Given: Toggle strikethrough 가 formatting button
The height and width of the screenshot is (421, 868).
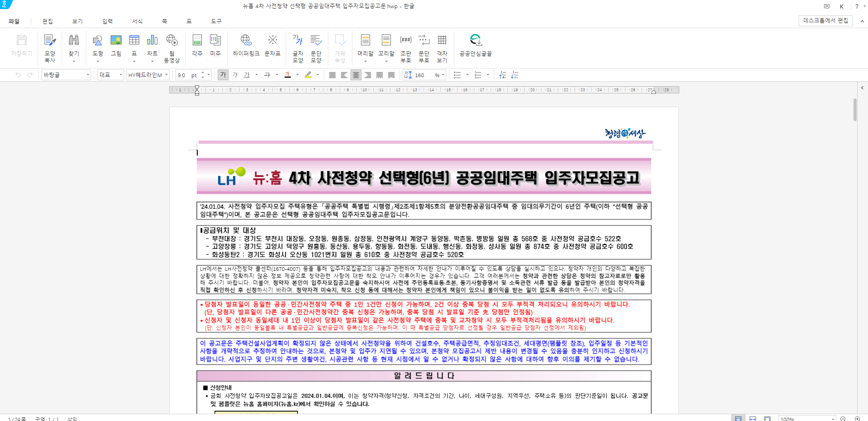Looking at the screenshot, I should pos(267,75).
